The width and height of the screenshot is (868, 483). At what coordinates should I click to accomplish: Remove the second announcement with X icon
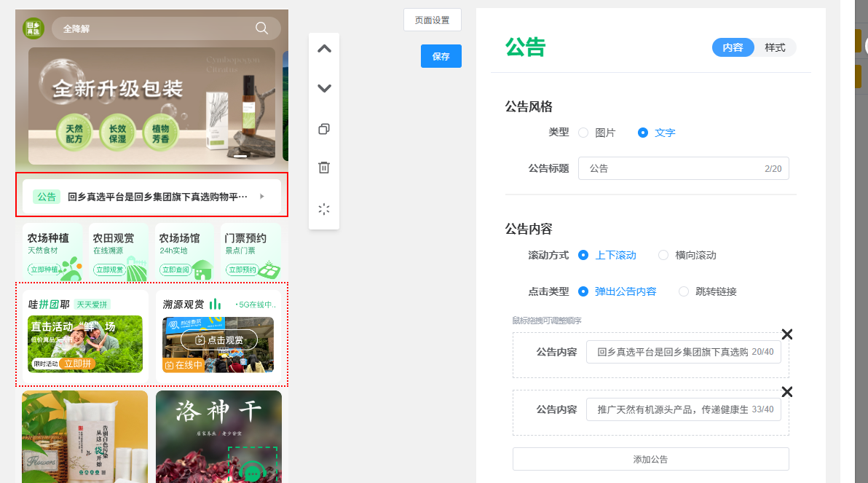coord(786,392)
